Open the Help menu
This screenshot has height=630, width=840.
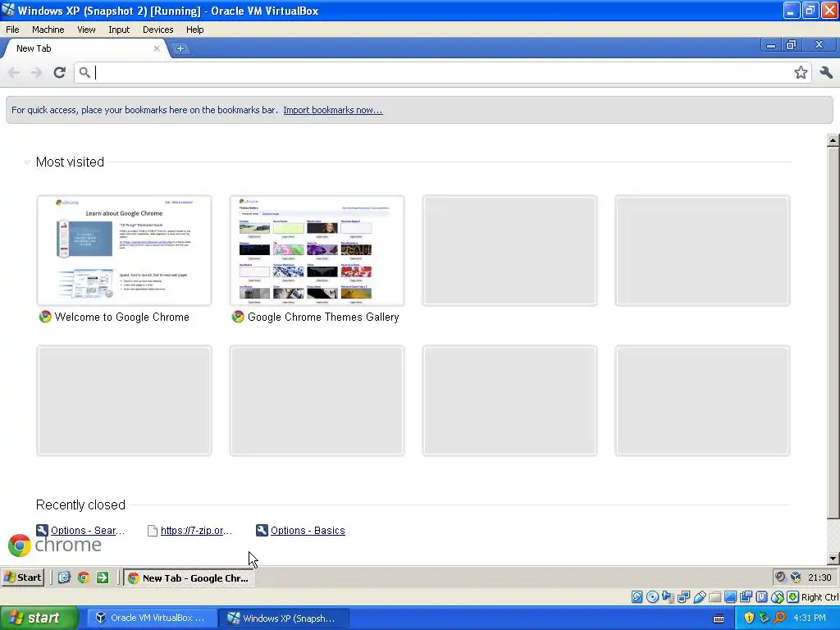[x=195, y=30]
